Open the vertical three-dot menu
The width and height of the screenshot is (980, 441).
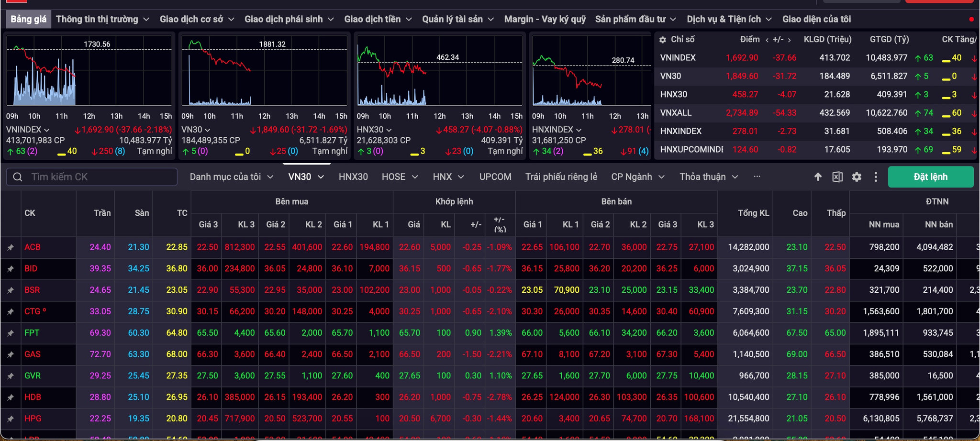point(876,177)
